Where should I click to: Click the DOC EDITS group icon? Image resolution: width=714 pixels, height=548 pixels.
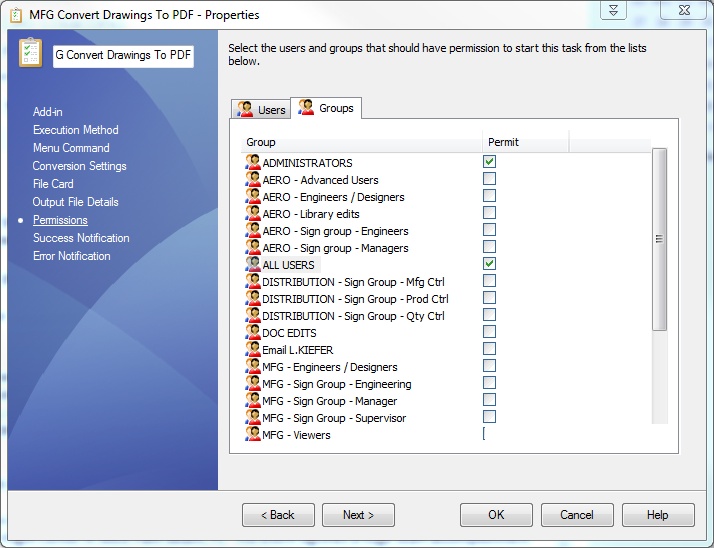pyautogui.click(x=253, y=333)
